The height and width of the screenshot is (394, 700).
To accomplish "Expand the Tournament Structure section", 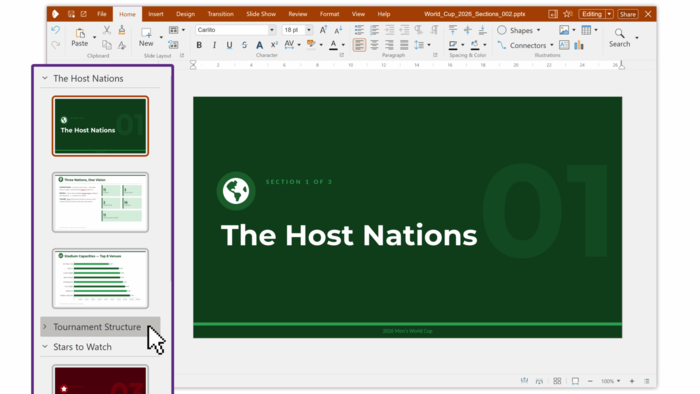I will pyautogui.click(x=45, y=327).
